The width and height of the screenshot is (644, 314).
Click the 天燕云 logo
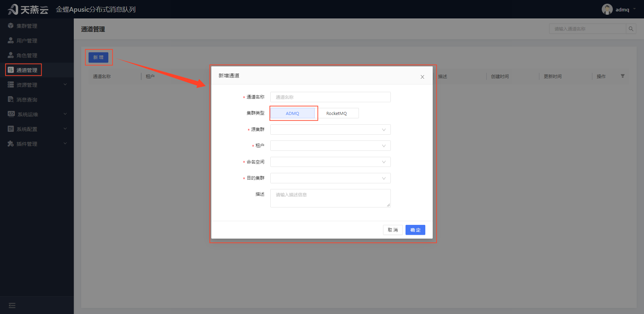click(x=28, y=9)
